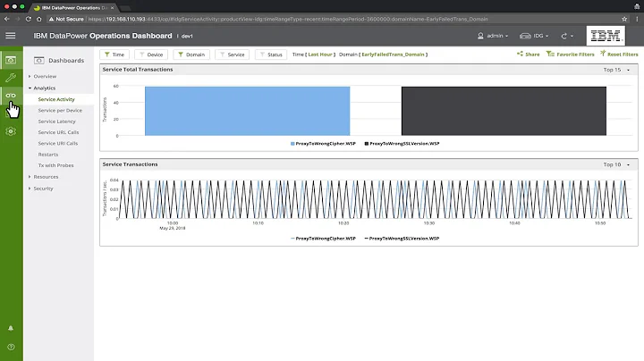This screenshot has height=361, width=644.
Task: Select Service URI Calls page
Action: (58, 144)
